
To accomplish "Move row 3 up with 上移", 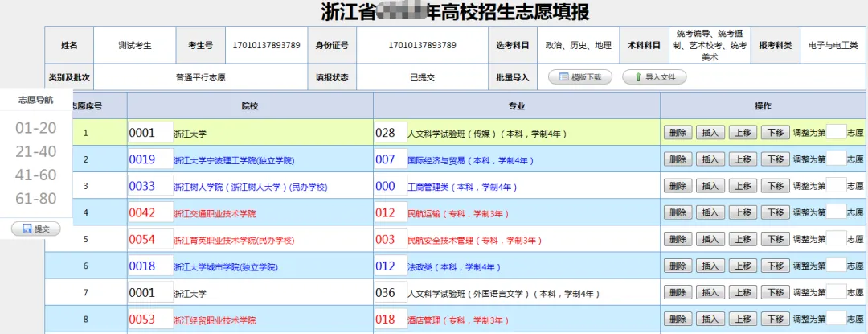I will tap(743, 186).
